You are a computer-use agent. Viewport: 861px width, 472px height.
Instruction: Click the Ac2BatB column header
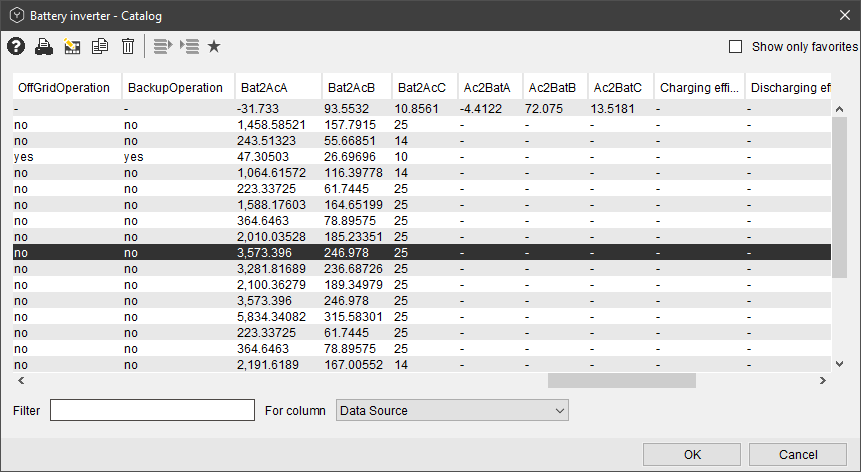tap(553, 88)
